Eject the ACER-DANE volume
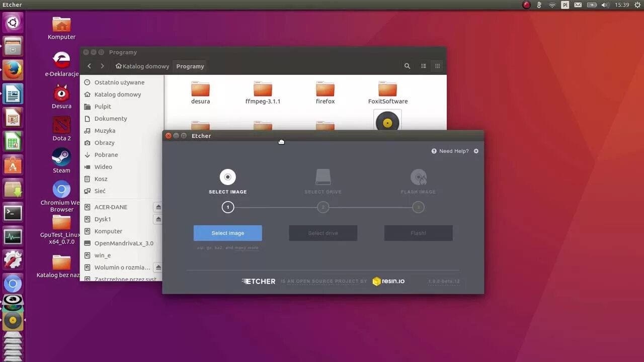Image resolution: width=644 pixels, height=362 pixels. [158, 207]
